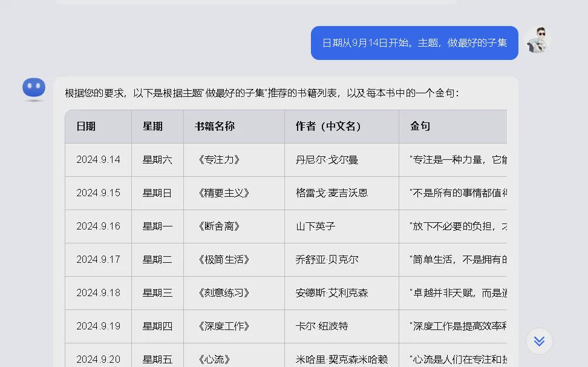Click the scroll-to-bottom double chevron button
This screenshot has width=588, height=367.
tap(538, 341)
